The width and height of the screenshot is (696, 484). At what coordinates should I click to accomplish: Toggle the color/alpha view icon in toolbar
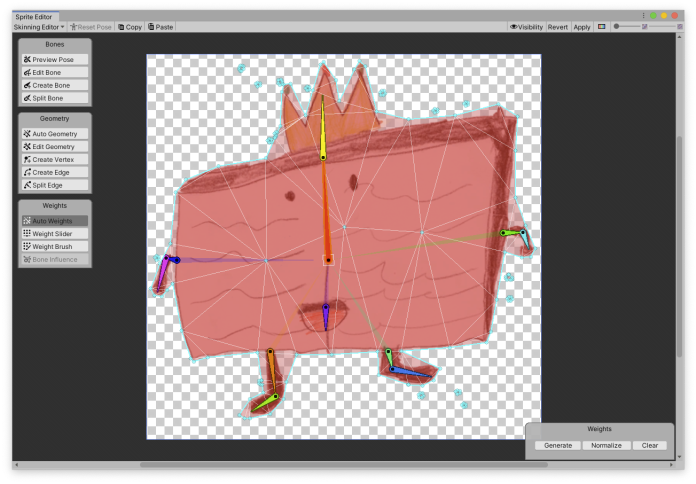point(601,27)
